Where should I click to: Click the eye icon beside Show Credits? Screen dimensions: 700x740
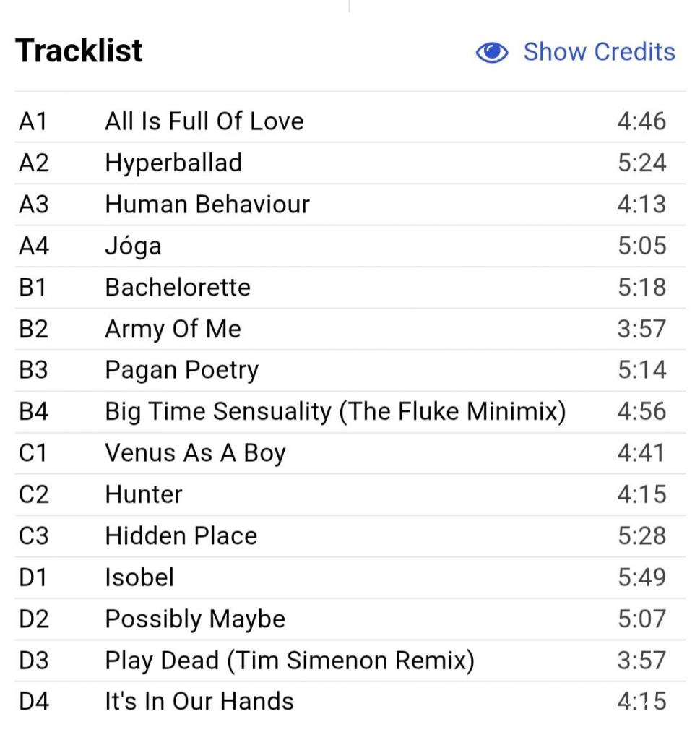click(491, 52)
